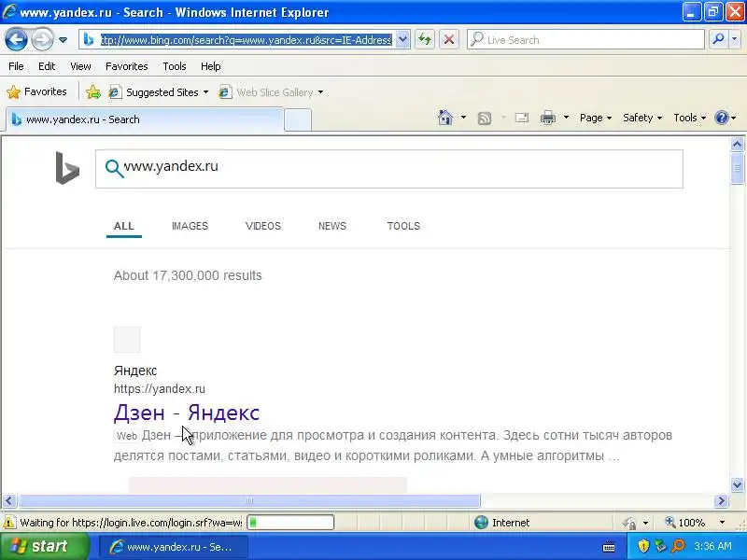
Task: Click the address bar URL field
Action: coord(246,40)
